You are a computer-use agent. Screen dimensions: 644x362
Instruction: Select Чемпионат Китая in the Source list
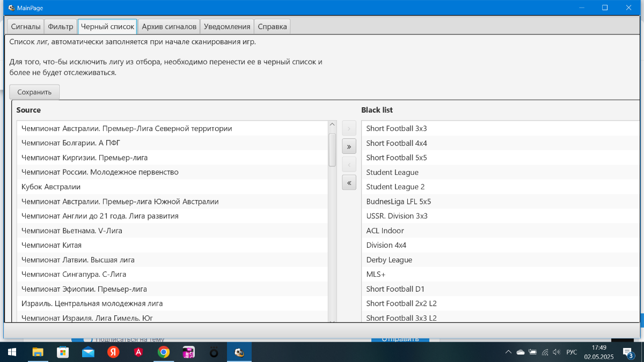pyautogui.click(x=52, y=245)
